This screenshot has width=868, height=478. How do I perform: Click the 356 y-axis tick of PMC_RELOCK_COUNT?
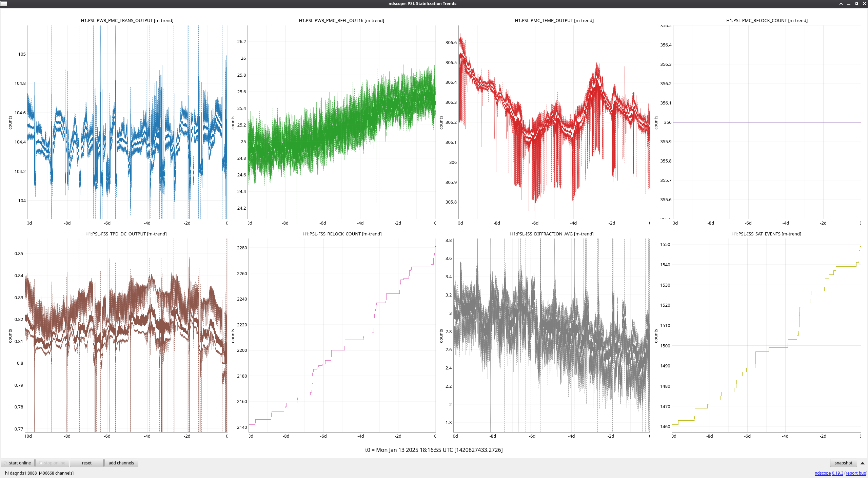(668, 122)
